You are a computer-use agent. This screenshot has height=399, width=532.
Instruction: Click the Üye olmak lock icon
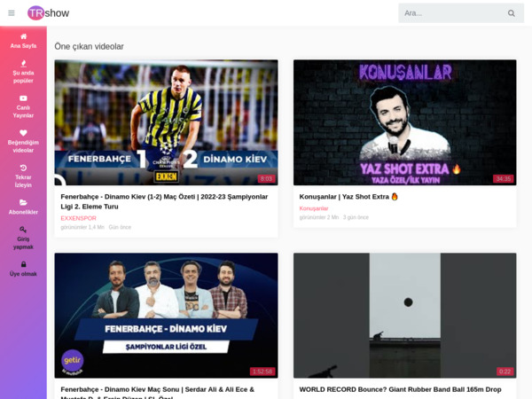(x=23, y=264)
